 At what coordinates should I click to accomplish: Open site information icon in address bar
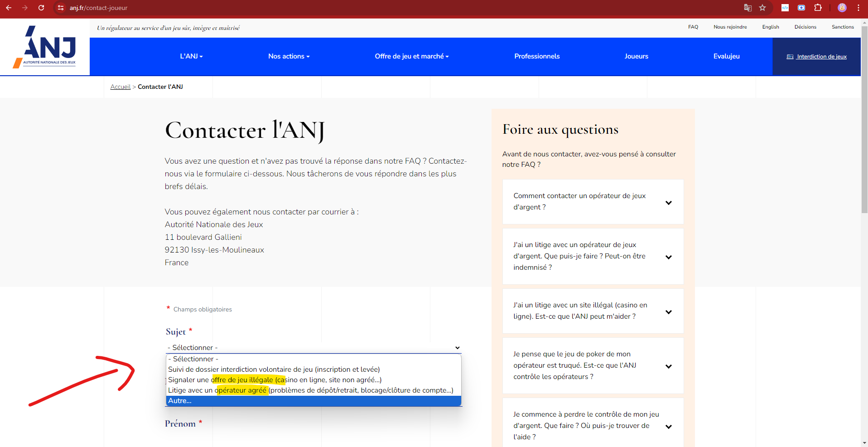[x=61, y=8]
